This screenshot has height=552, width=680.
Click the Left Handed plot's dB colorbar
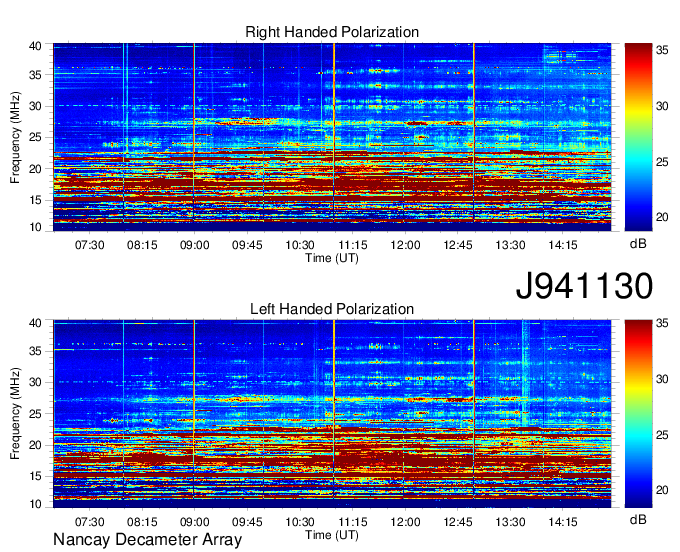pyautogui.click(x=638, y=414)
